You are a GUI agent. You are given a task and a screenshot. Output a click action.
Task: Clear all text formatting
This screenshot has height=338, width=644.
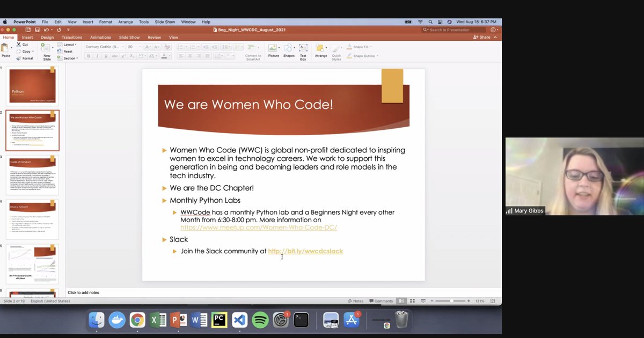(x=166, y=47)
